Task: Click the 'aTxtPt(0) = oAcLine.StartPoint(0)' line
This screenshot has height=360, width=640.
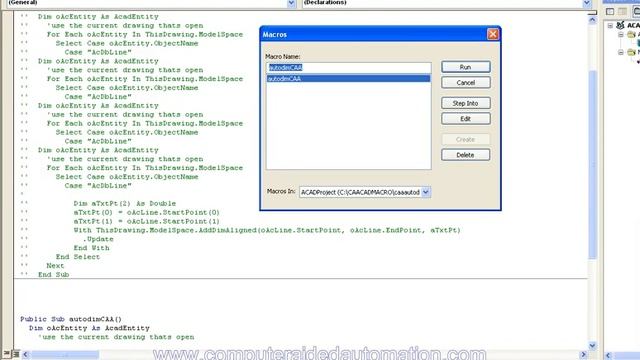Action: point(147,213)
